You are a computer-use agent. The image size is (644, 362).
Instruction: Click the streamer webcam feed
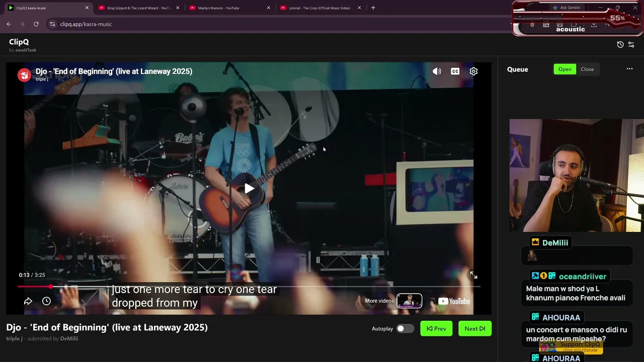click(x=577, y=175)
